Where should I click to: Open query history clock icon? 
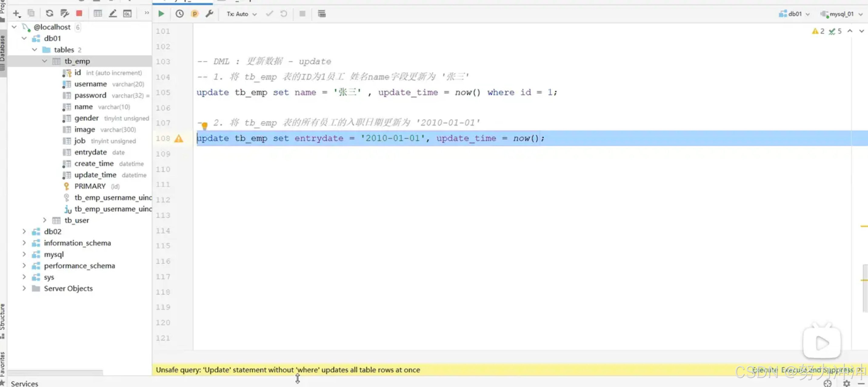coord(180,14)
